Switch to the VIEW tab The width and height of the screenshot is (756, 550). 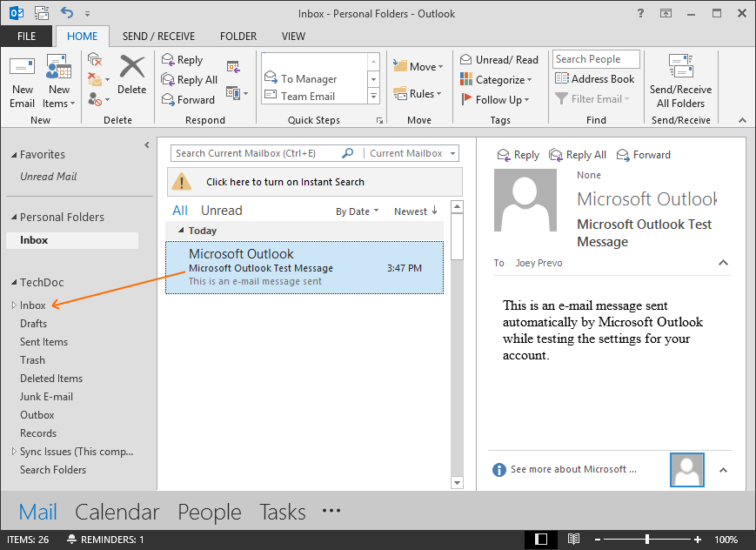pos(293,37)
